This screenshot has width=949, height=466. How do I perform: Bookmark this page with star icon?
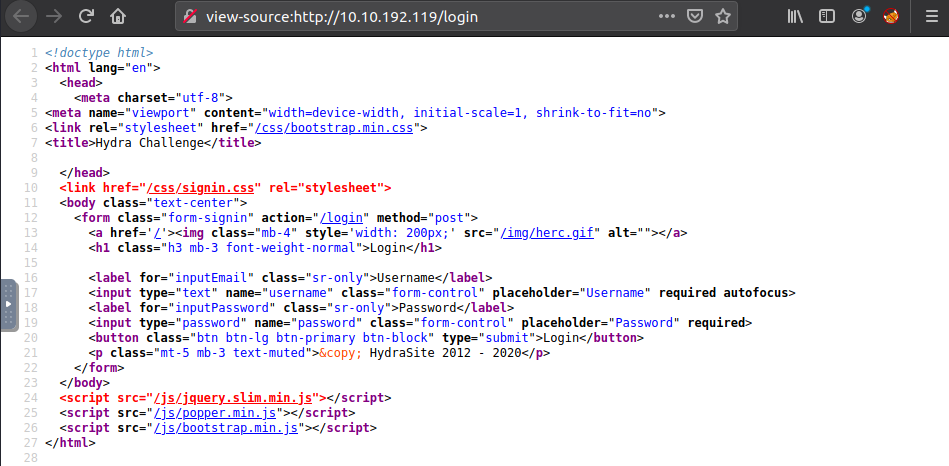(723, 16)
